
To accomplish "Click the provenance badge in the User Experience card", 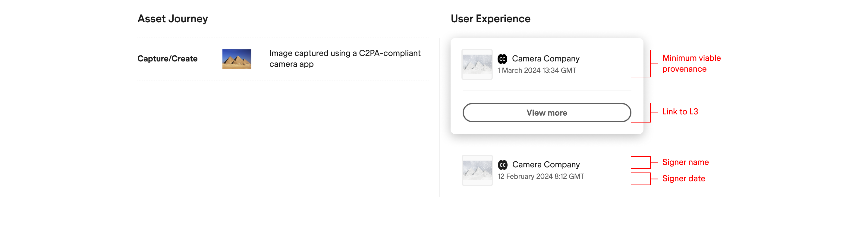I will [502, 58].
